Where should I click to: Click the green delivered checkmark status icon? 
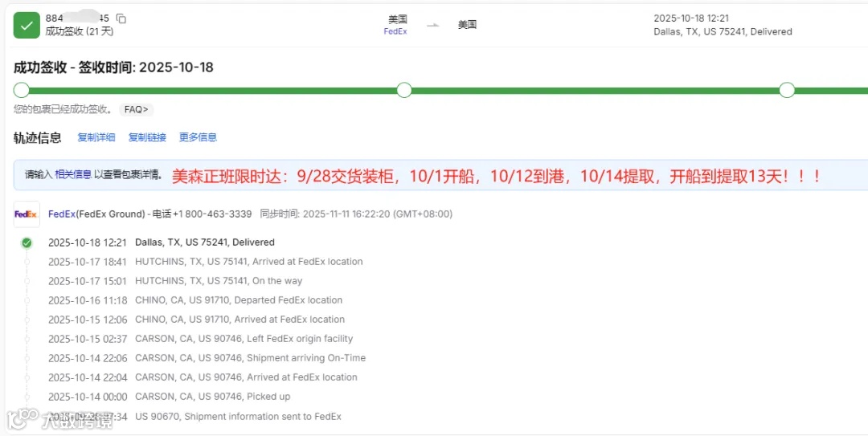(x=27, y=25)
